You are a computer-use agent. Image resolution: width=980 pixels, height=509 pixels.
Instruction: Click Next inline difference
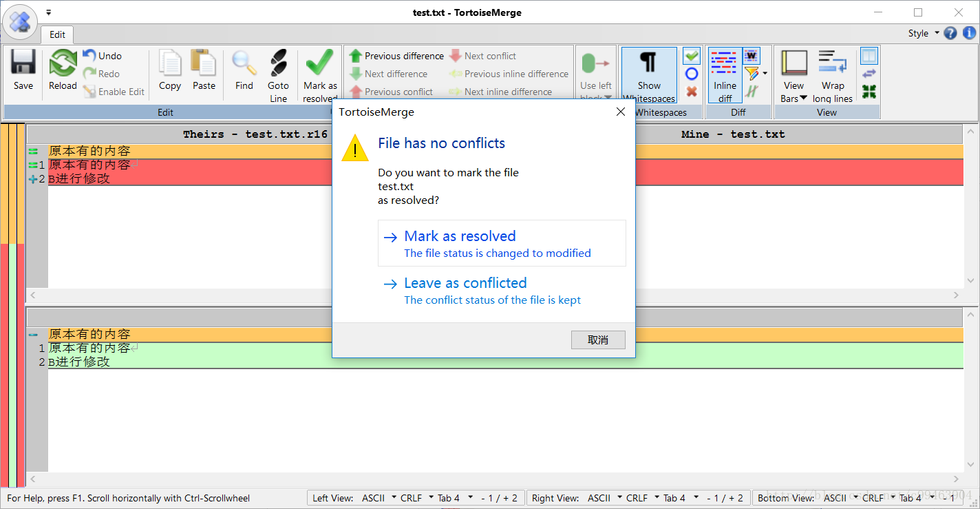coord(500,92)
